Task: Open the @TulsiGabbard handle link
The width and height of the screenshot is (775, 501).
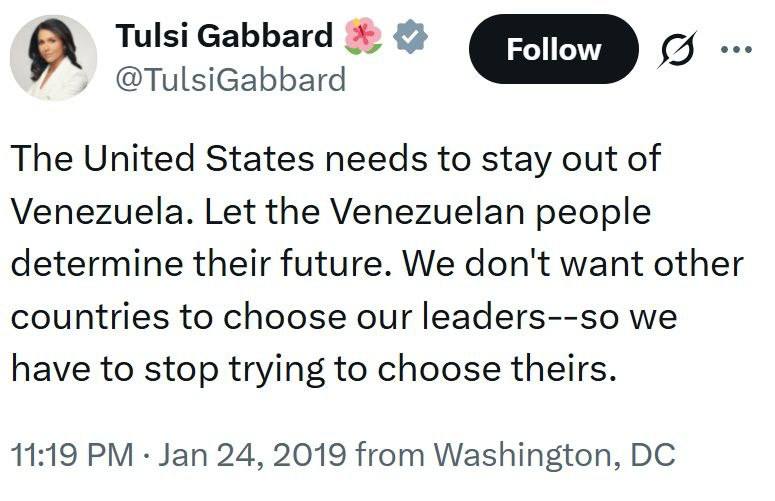Action: click(231, 79)
